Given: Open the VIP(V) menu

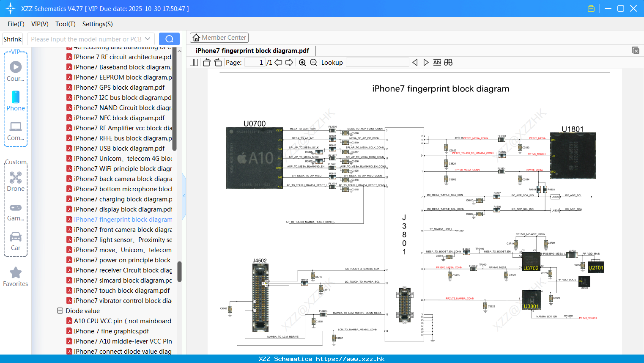Looking at the screenshot, I should pos(40,24).
